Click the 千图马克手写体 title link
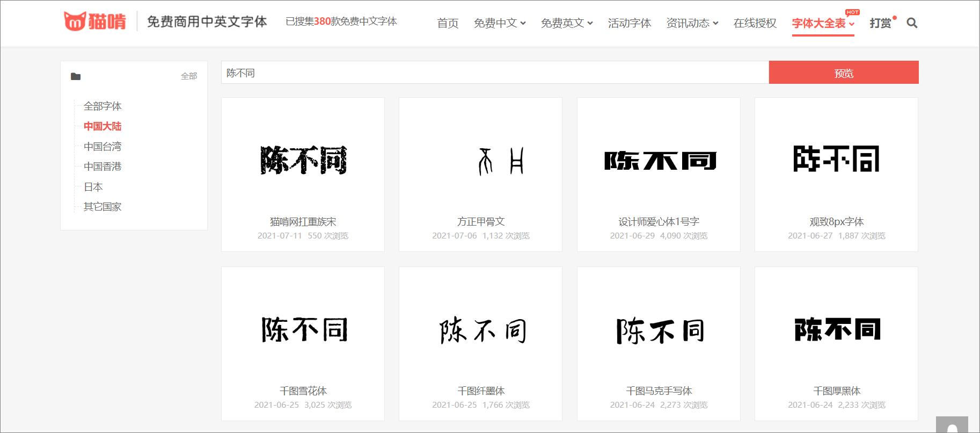 [x=659, y=391]
